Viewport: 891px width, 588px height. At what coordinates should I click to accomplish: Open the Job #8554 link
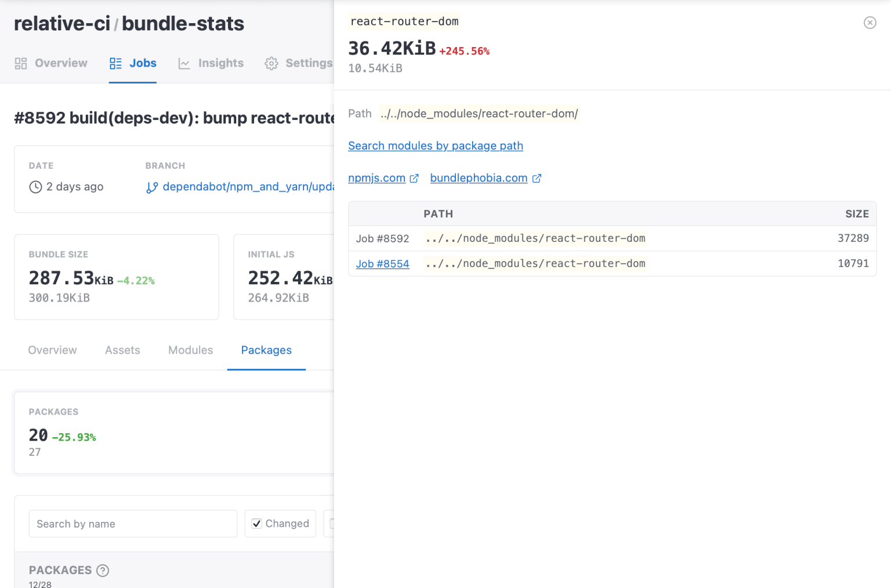point(382,264)
